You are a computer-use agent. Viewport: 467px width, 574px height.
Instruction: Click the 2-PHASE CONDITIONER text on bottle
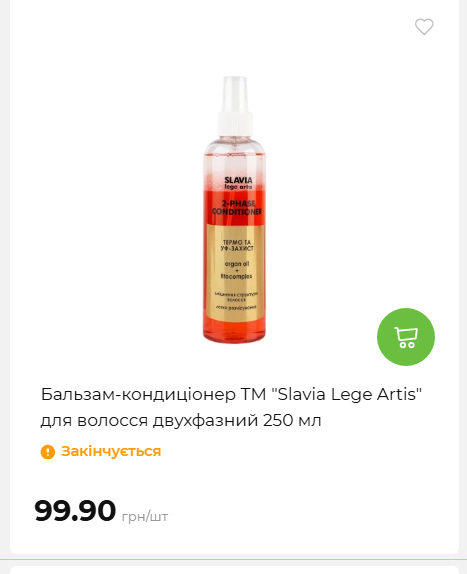[x=237, y=208]
